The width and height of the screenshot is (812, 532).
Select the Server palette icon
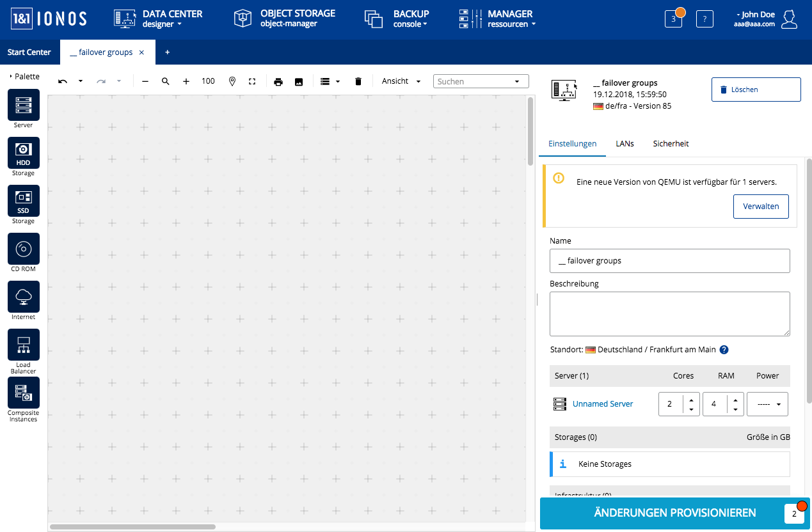(24, 105)
